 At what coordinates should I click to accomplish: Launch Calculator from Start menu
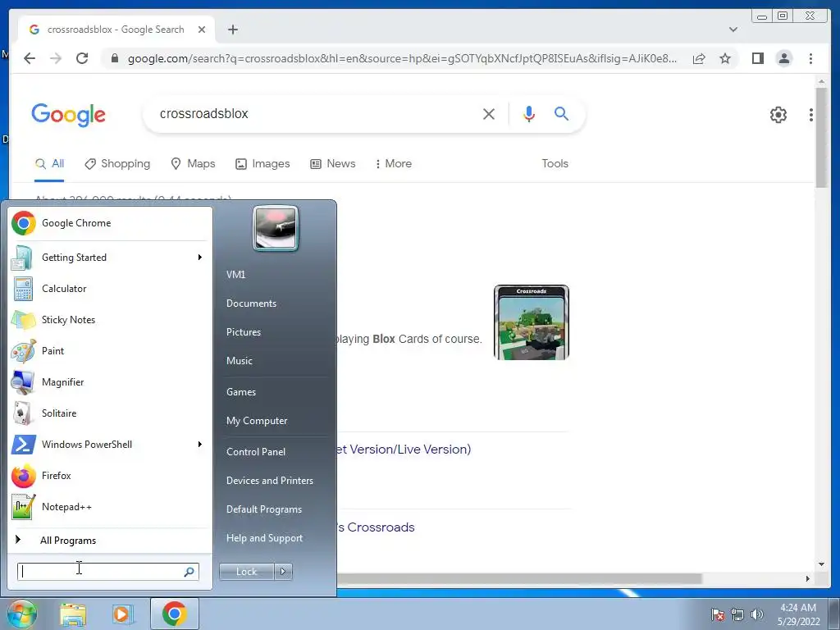[x=109, y=289]
